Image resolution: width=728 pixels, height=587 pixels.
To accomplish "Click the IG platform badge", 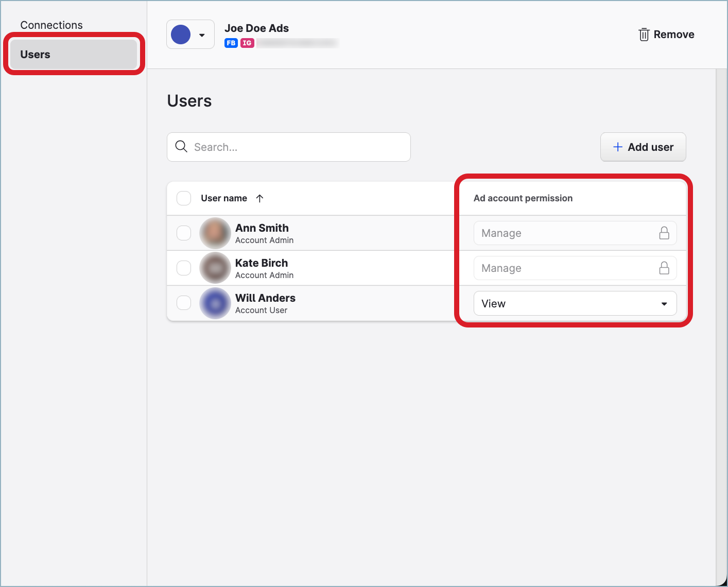I will [x=247, y=43].
